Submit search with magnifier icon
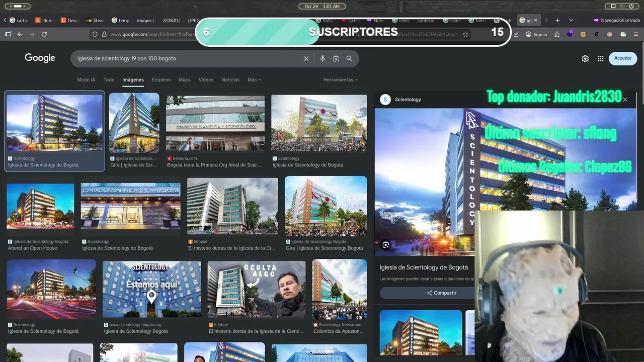 coord(349,58)
